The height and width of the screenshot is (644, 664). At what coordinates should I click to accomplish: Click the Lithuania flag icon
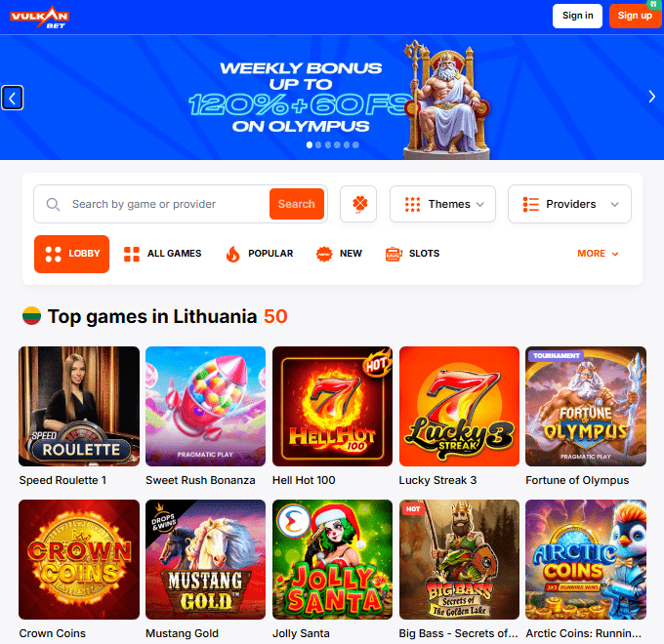click(32, 315)
